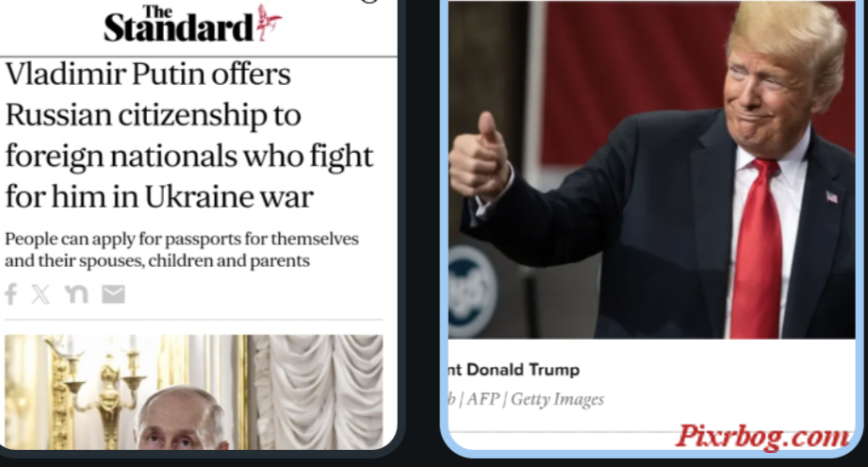Click the red griffin emblem beside Standard
868x467 pixels.
point(269,23)
